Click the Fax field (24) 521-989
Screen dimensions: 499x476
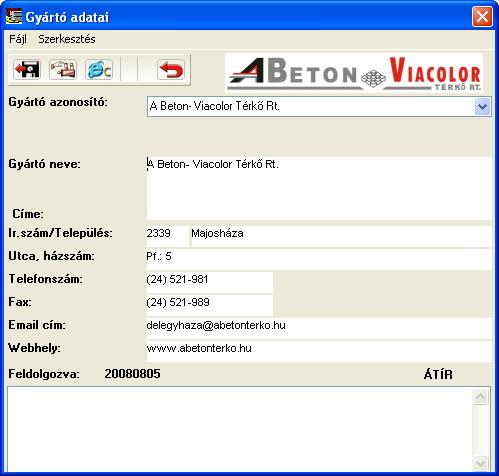(x=210, y=305)
